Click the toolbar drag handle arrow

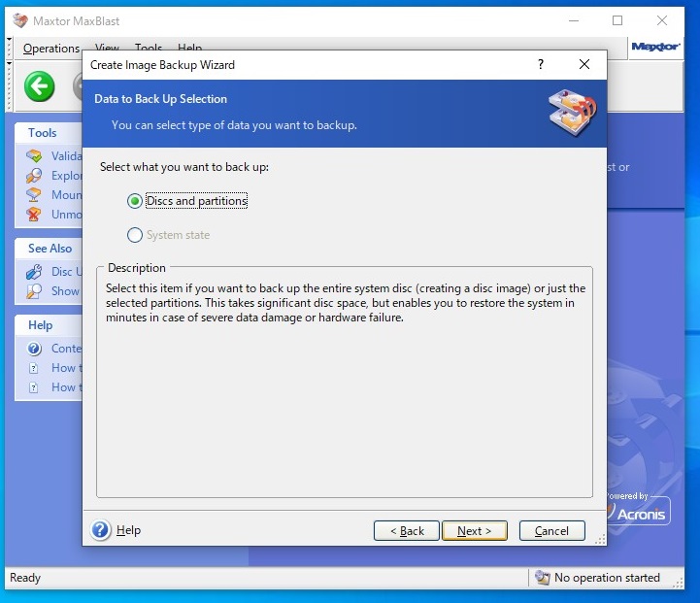tap(9, 64)
